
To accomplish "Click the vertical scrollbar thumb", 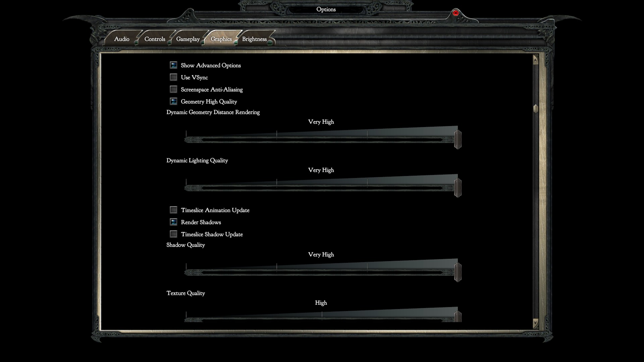I will click(535, 109).
